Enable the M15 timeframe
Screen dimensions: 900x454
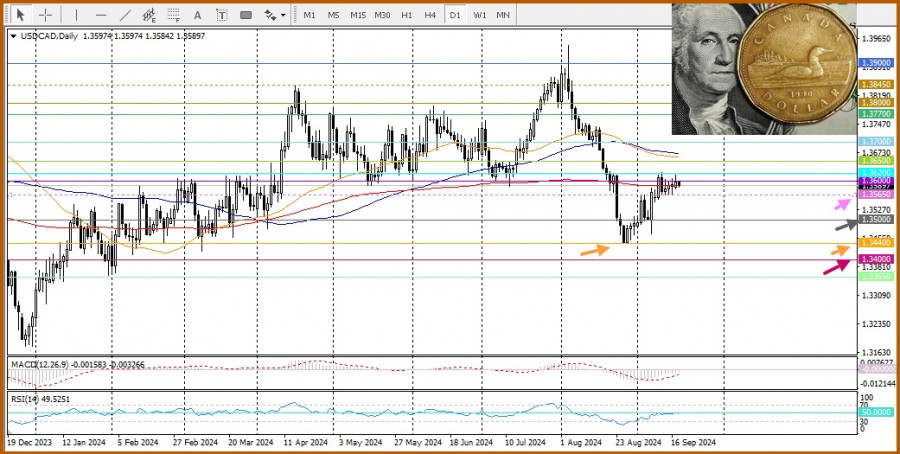[357, 15]
